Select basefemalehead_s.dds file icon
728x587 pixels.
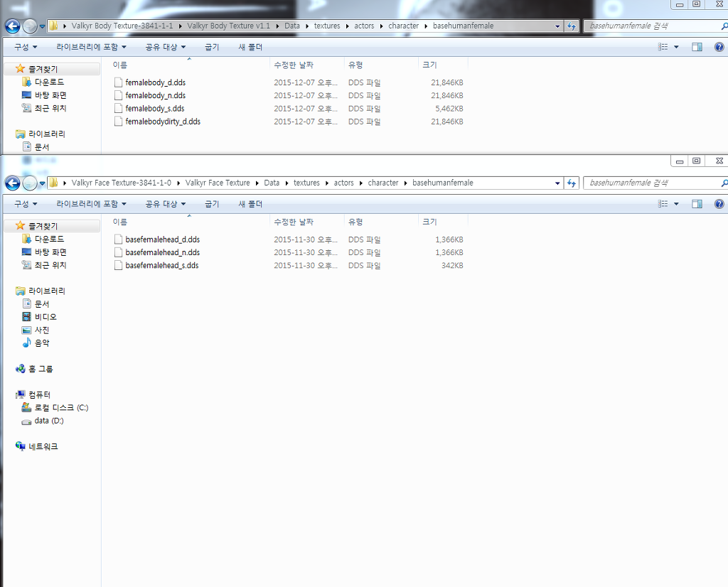[x=119, y=265]
